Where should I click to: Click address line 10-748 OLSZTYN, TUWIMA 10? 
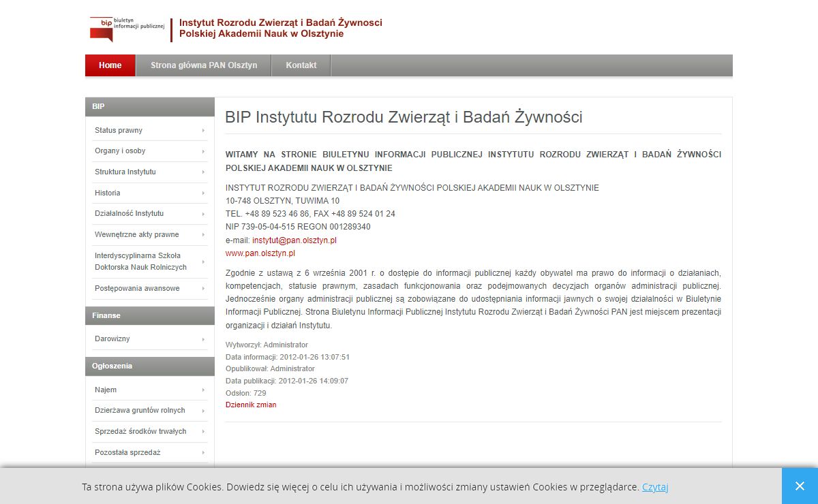(x=282, y=201)
